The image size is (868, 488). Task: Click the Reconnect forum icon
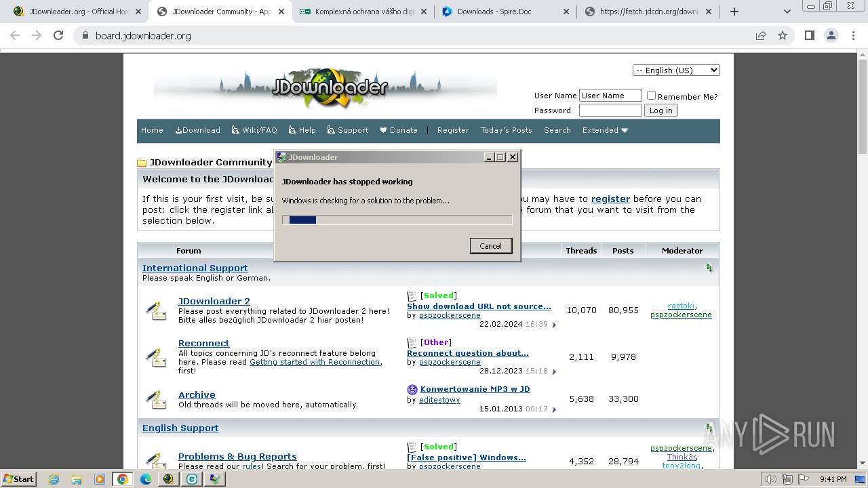coord(157,357)
